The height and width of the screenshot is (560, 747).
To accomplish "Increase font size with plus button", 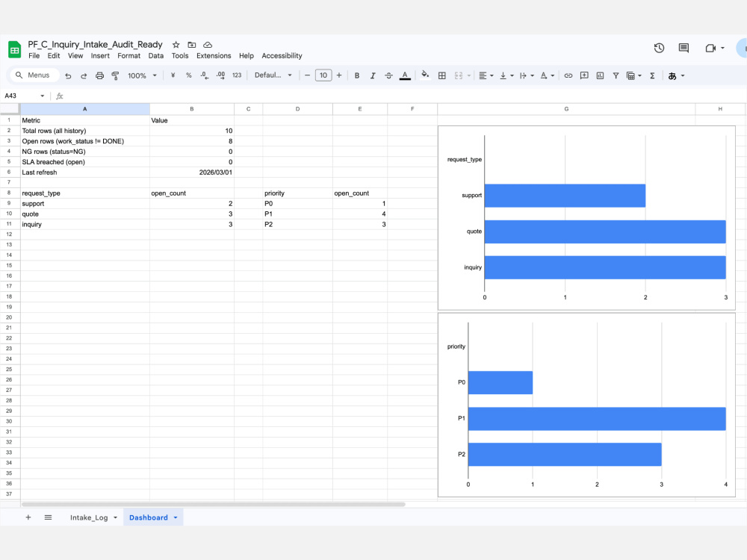I will pos(339,75).
